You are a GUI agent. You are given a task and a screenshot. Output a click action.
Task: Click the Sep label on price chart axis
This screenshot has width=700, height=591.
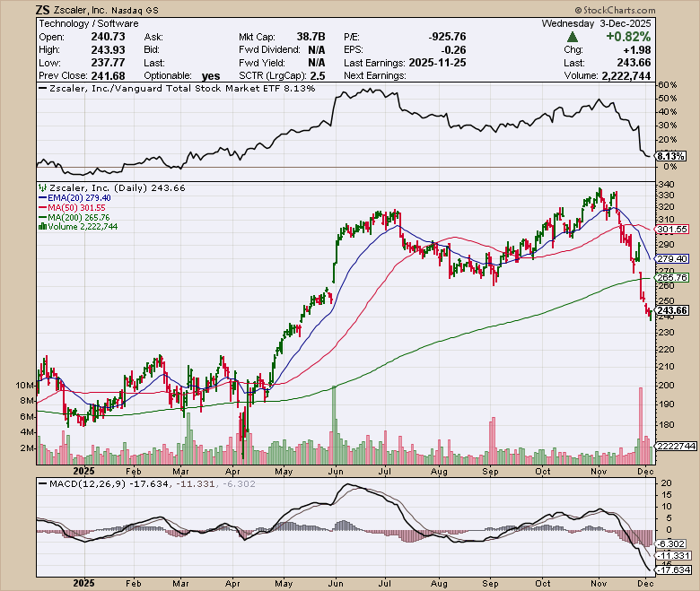pos(490,472)
